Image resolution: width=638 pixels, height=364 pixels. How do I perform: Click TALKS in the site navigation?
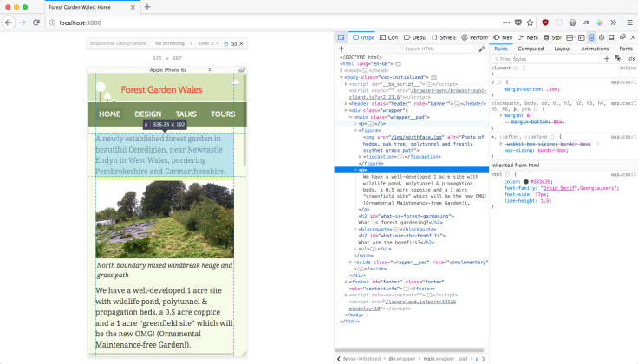[186, 114]
